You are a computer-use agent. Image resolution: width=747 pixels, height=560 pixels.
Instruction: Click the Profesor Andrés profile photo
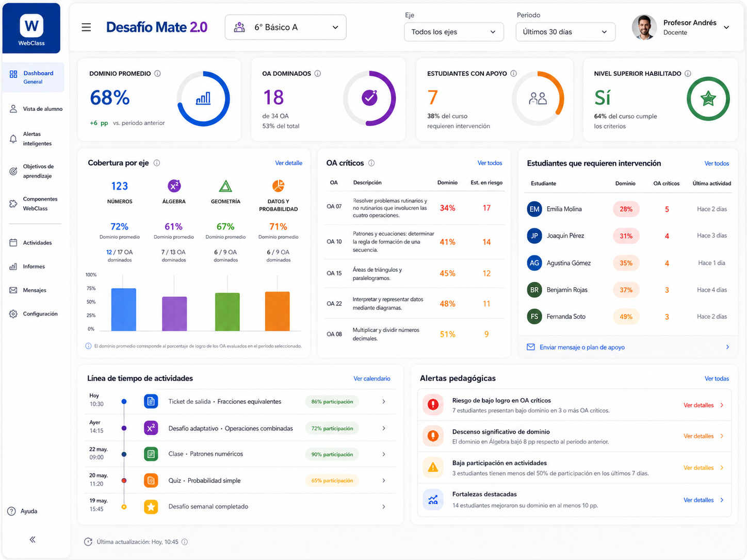click(x=644, y=27)
